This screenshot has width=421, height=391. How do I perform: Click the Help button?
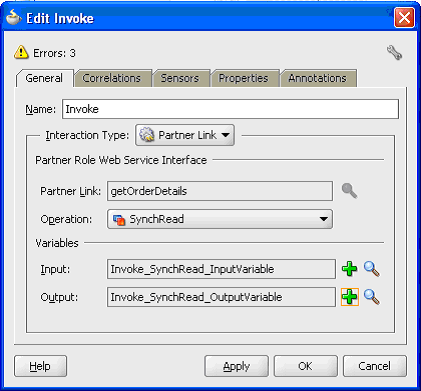pyautogui.click(x=40, y=366)
